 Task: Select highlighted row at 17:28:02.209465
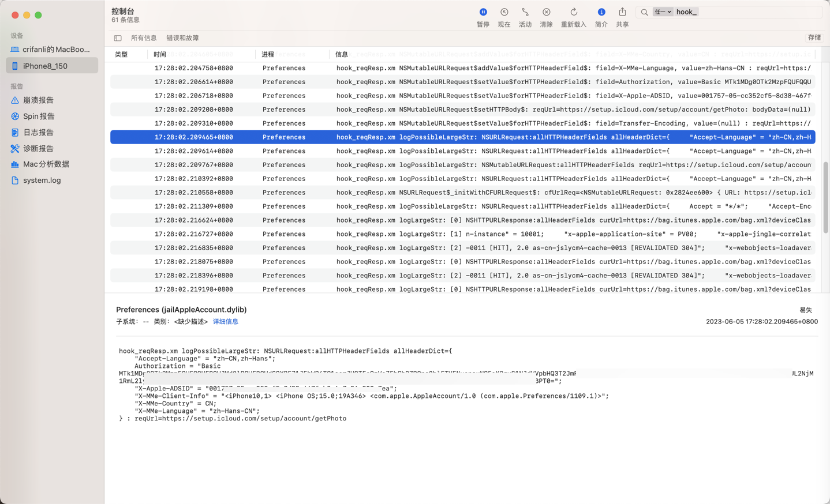[x=462, y=137]
